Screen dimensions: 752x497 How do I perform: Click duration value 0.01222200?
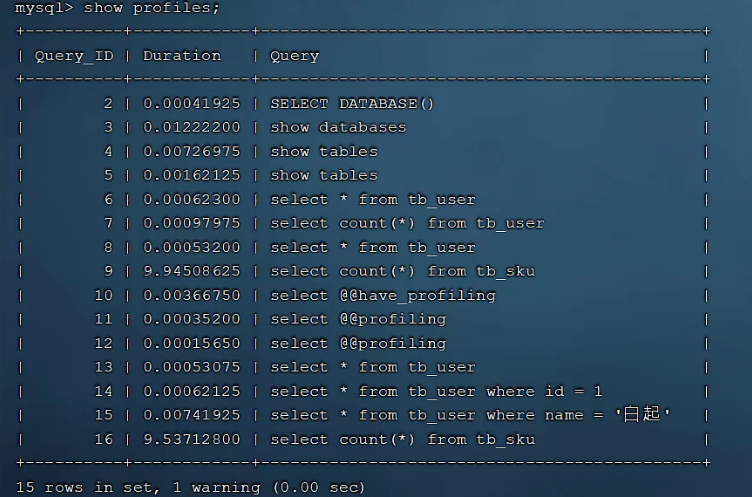click(192, 128)
